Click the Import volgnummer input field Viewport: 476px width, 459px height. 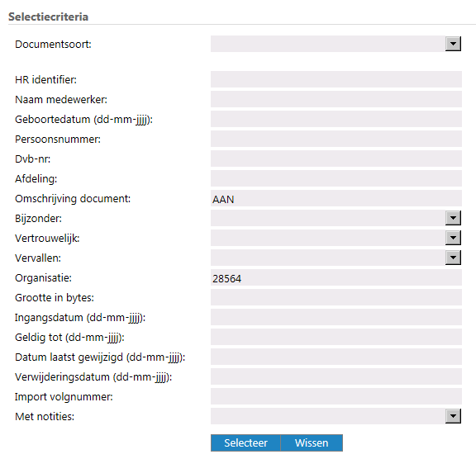click(x=336, y=396)
